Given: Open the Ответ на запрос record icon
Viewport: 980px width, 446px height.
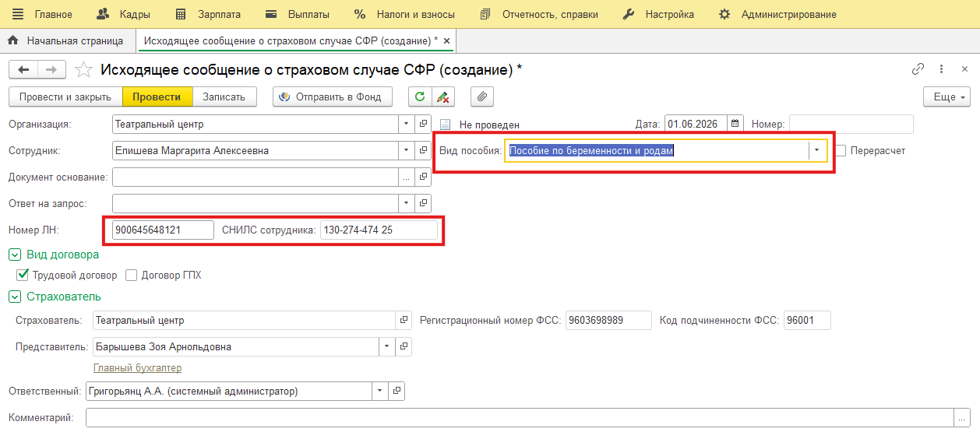Looking at the screenshot, I should pyautogui.click(x=423, y=203).
